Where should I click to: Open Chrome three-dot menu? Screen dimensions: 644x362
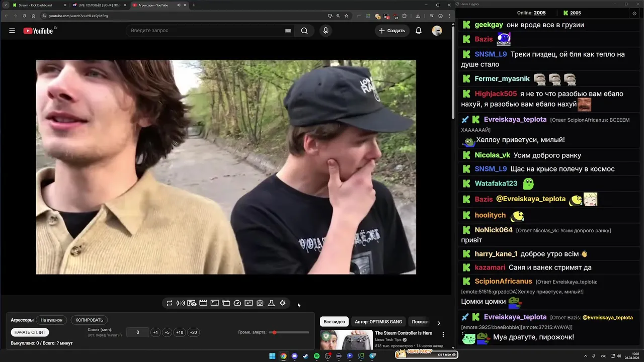(449, 16)
